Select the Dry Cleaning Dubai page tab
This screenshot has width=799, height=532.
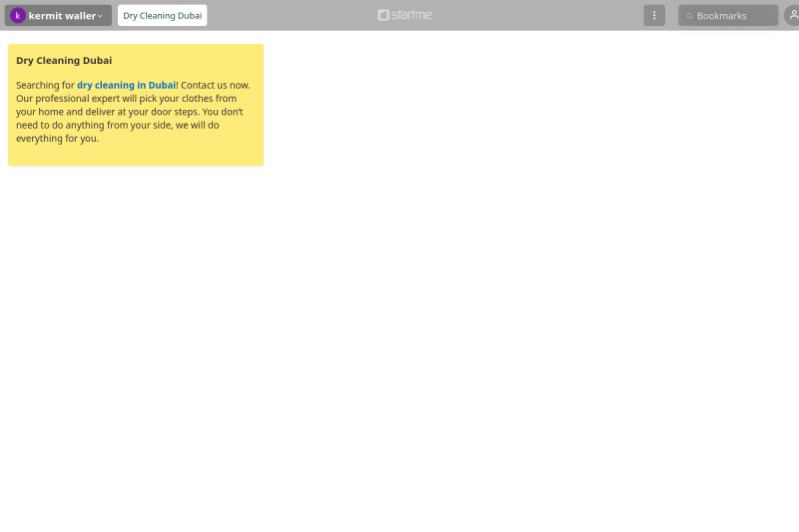point(162,15)
